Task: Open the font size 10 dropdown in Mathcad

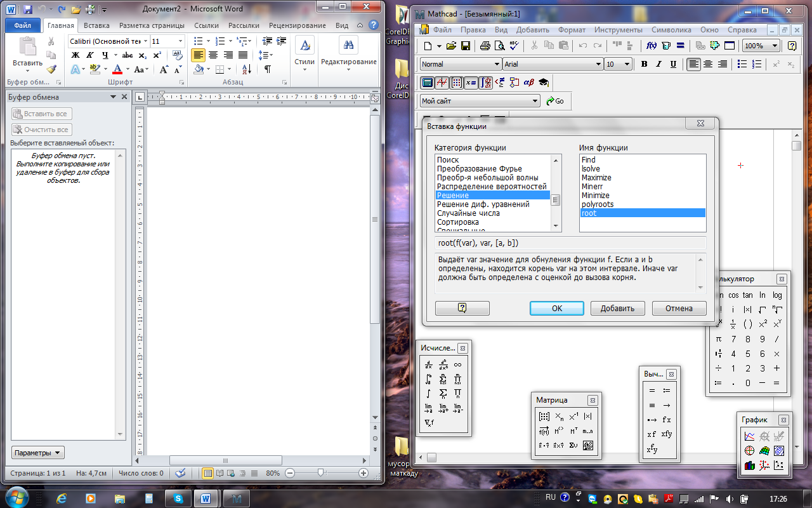Action: coord(627,64)
